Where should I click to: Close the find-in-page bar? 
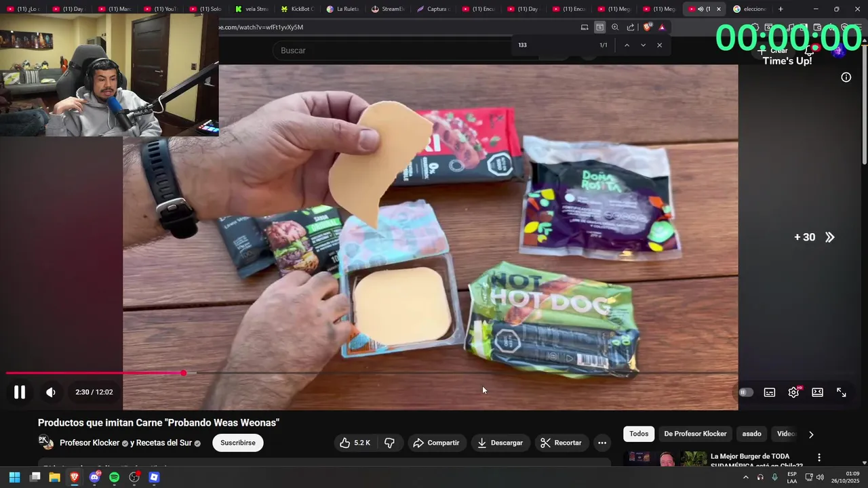coord(659,45)
